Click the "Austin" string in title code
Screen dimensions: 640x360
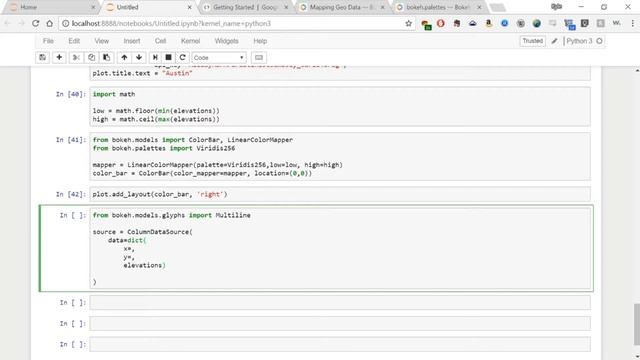point(177,73)
